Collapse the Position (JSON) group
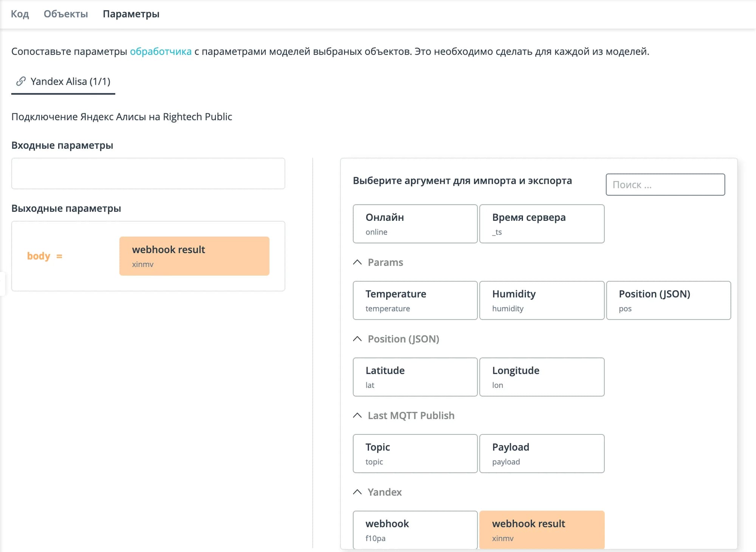The width and height of the screenshot is (756, 552). 357,339
